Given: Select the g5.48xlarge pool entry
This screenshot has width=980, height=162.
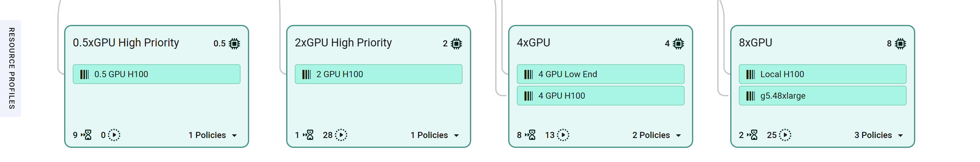Looking at the screenshot, I should coord(822,96).
